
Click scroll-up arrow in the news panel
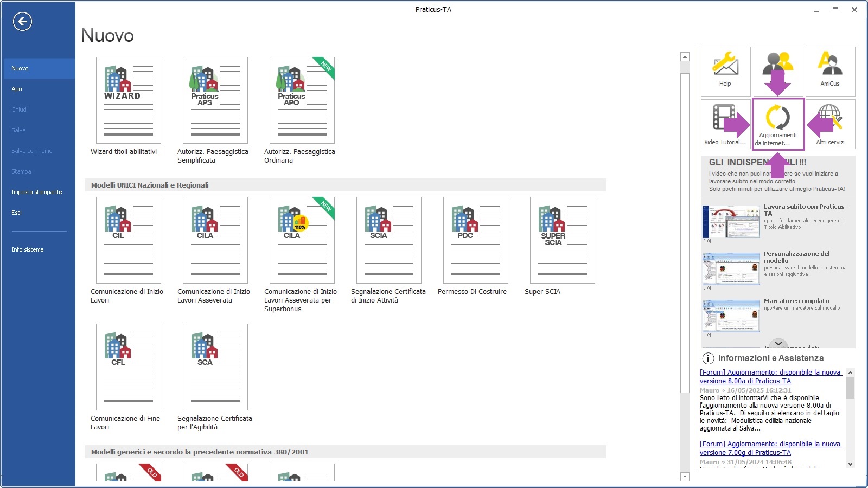click(x=850, y=373)
